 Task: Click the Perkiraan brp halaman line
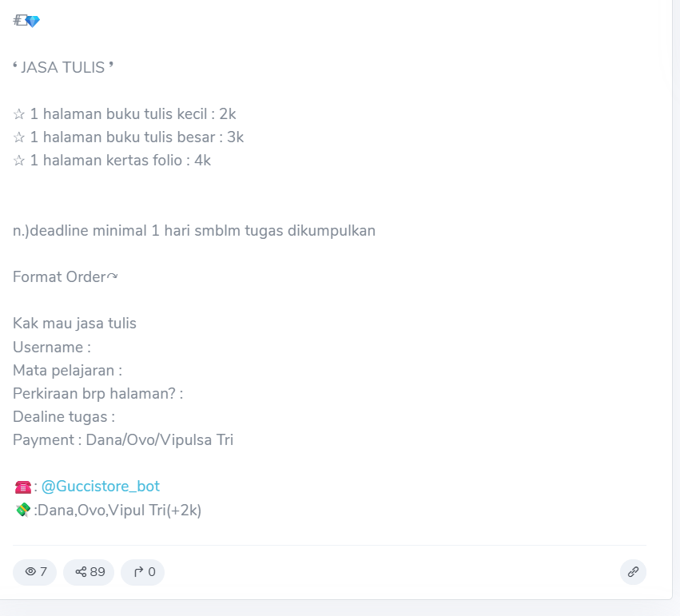98,394
